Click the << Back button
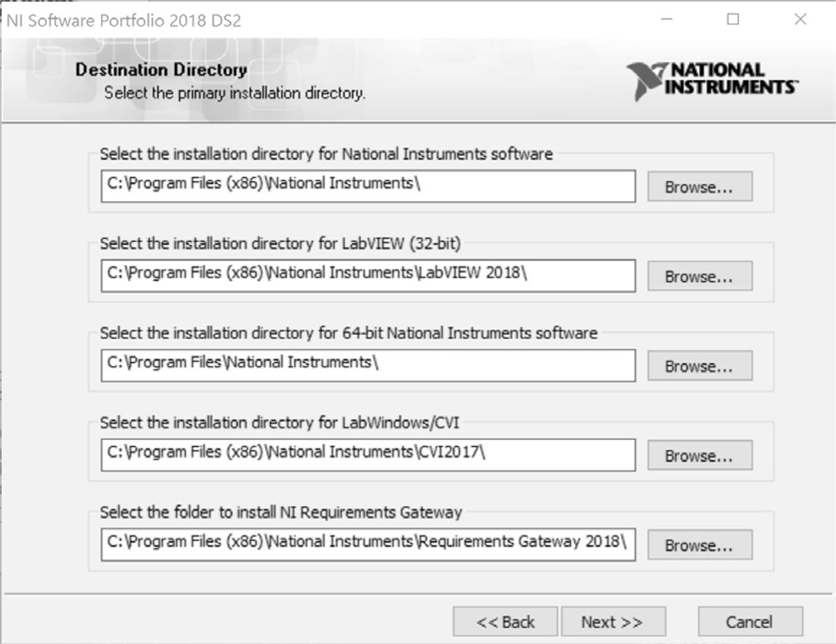This screenshot has width=836, height=644. [x=506, y=622]
